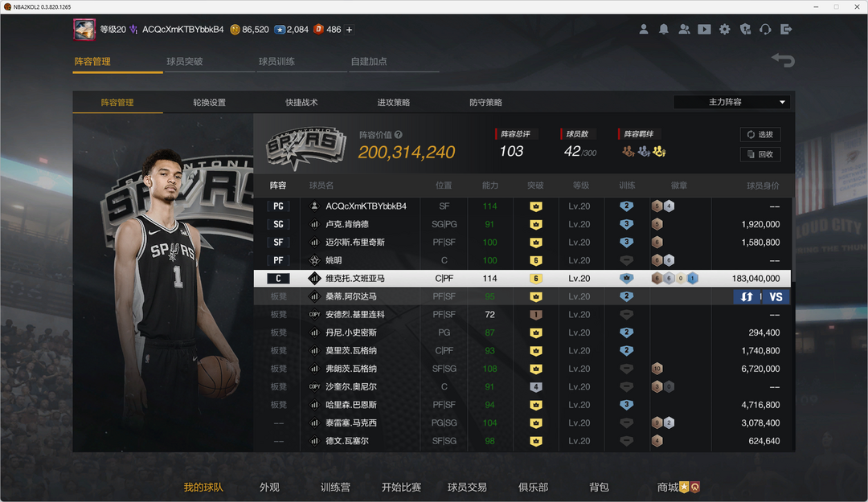Open 球员交易 in bottom menu

(x=467, y=487)
